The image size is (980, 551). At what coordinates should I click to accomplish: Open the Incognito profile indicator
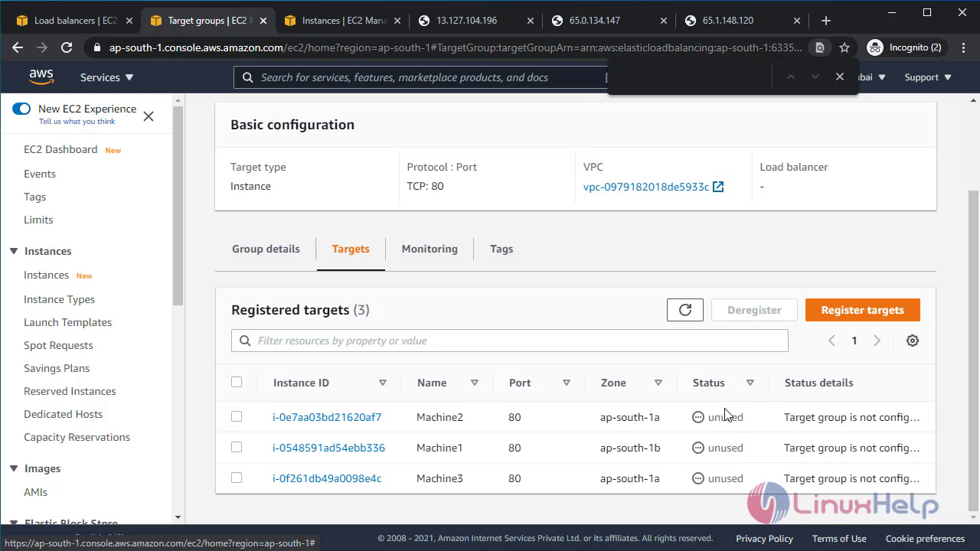[904, 47]
